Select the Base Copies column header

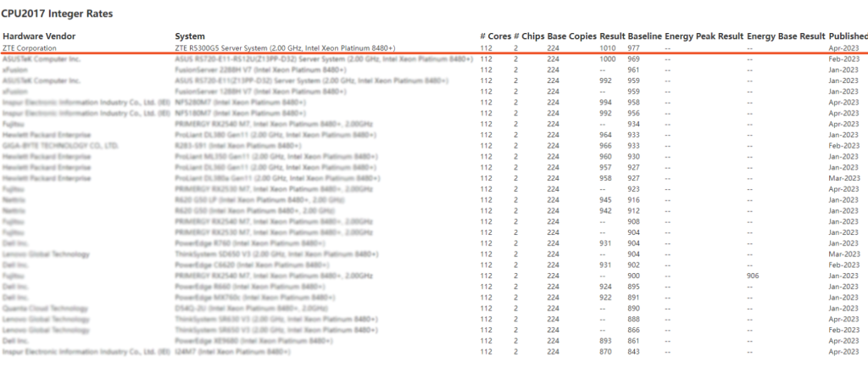(572, 36)
